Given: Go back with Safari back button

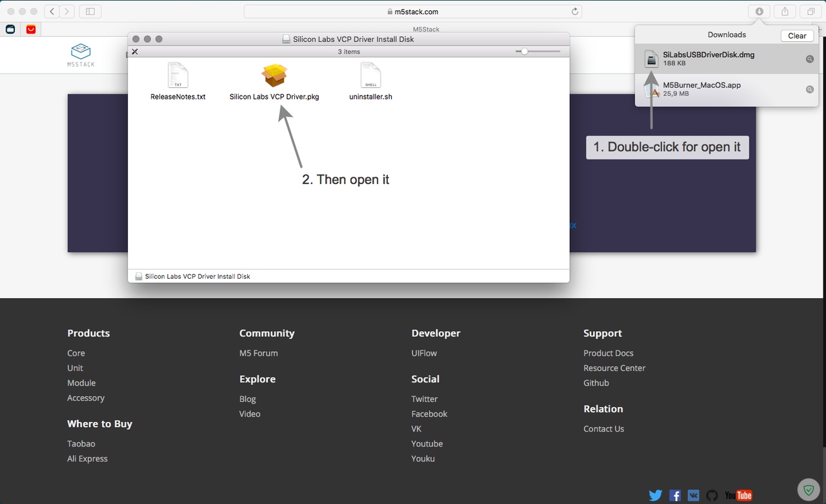Looking at the screenshot, I should point(52,12).
